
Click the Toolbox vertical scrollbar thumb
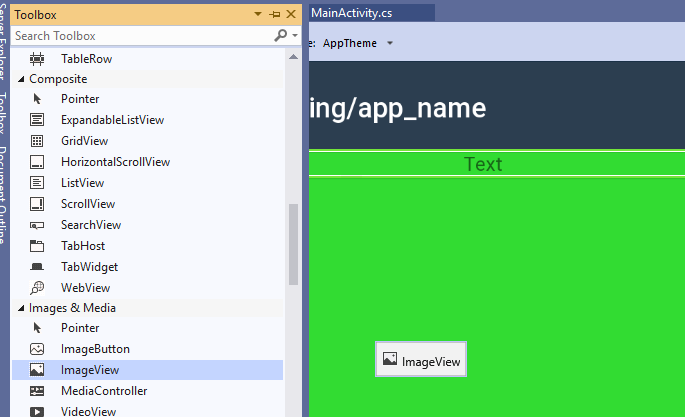(x=293, y=244)
